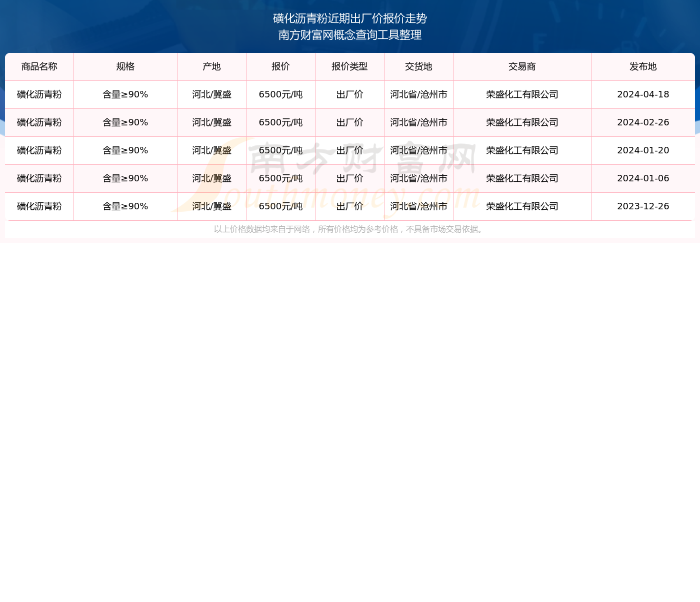
Task: Click 荣盛化工有限公司 in the 2024-02-26 row
Action: click(522, 122)
